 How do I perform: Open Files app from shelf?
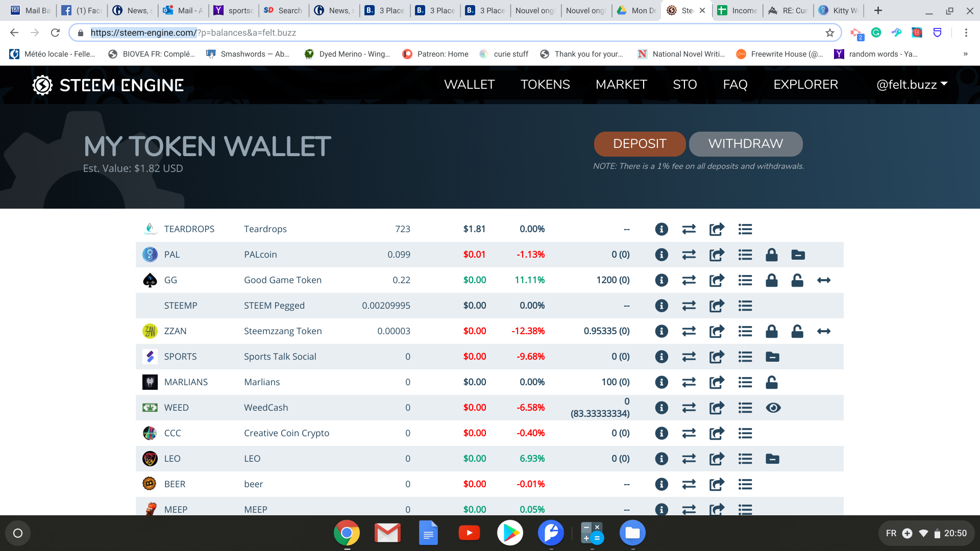click(632, 533)
